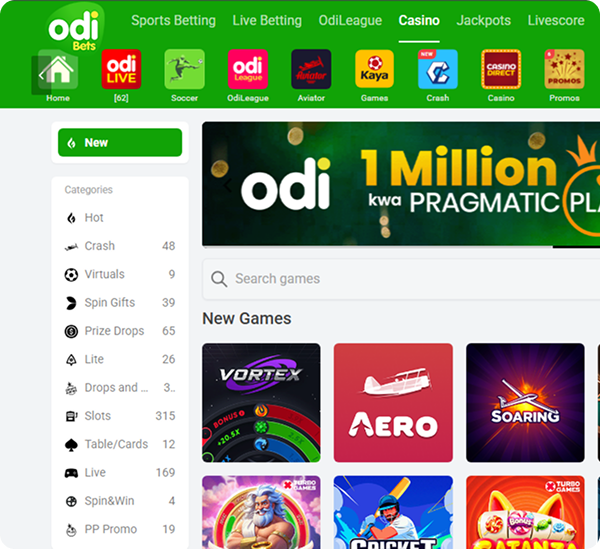Open the Aero game thumbnail
The width and height of the screenshot is (600, 549).
click(x=393, y=403)
